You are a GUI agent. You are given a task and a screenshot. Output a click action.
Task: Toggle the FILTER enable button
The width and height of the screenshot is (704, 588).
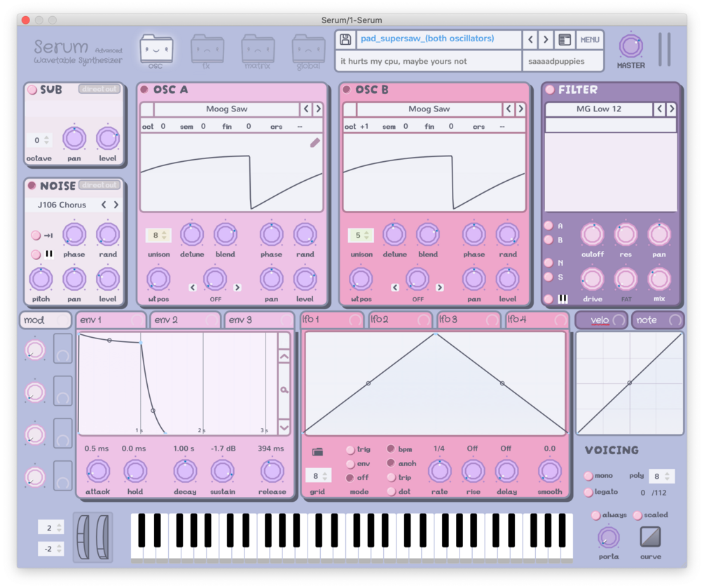pos(550,90)
